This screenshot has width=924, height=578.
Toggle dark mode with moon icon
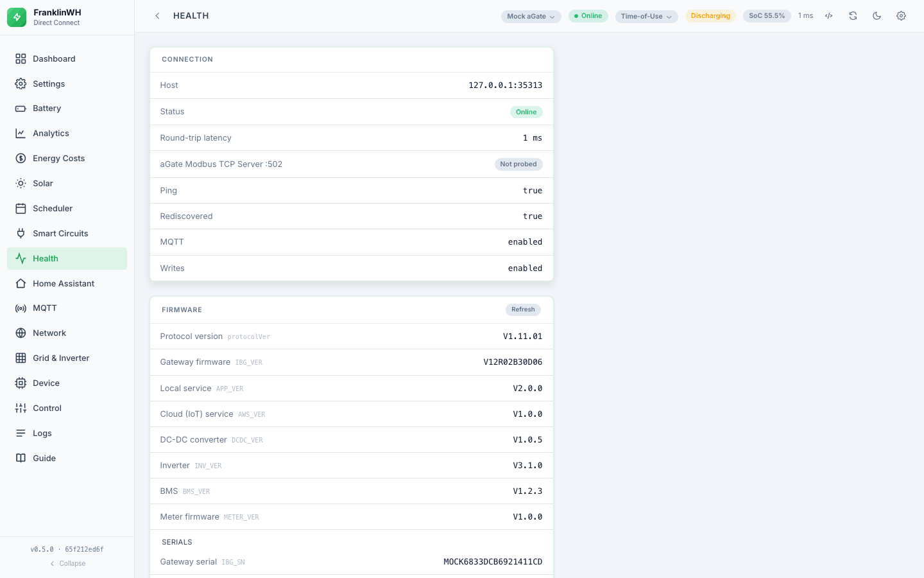(x=877, y=16)
